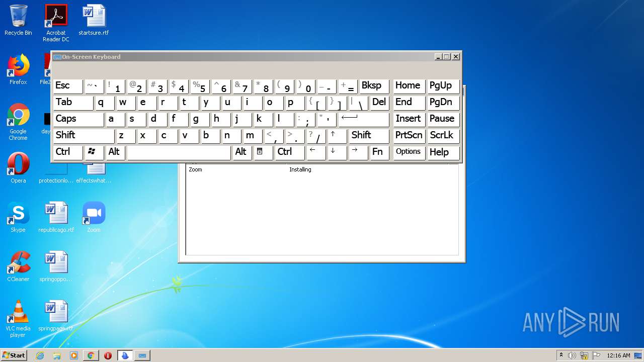The image size is (644, 362).
Task: Open Firefox desktop shortcut
Action: coord(18,69)
